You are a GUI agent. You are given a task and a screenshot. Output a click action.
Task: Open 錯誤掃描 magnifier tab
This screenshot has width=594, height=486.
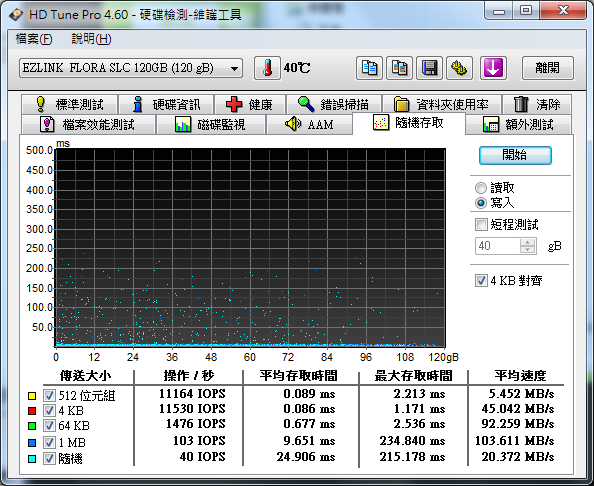coord(334,104)
